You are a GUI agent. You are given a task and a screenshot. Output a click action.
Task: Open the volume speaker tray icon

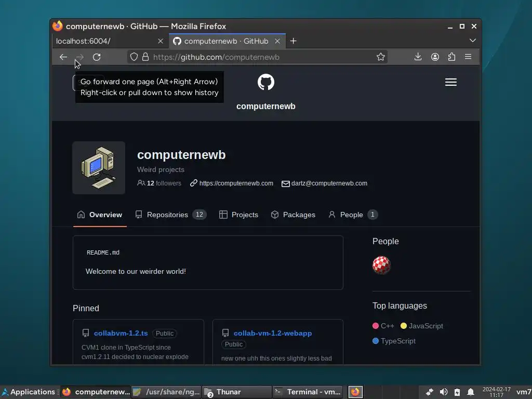click(x=444, y=392)
